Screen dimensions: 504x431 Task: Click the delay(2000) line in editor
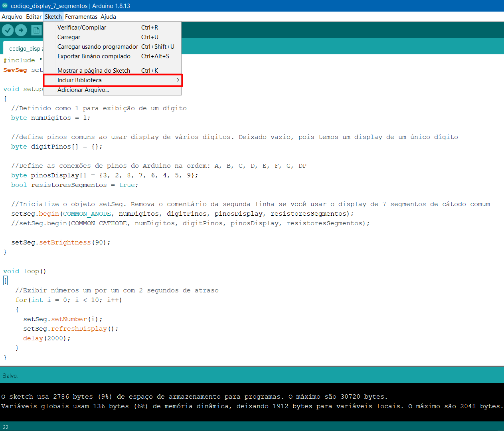[47, 338]
